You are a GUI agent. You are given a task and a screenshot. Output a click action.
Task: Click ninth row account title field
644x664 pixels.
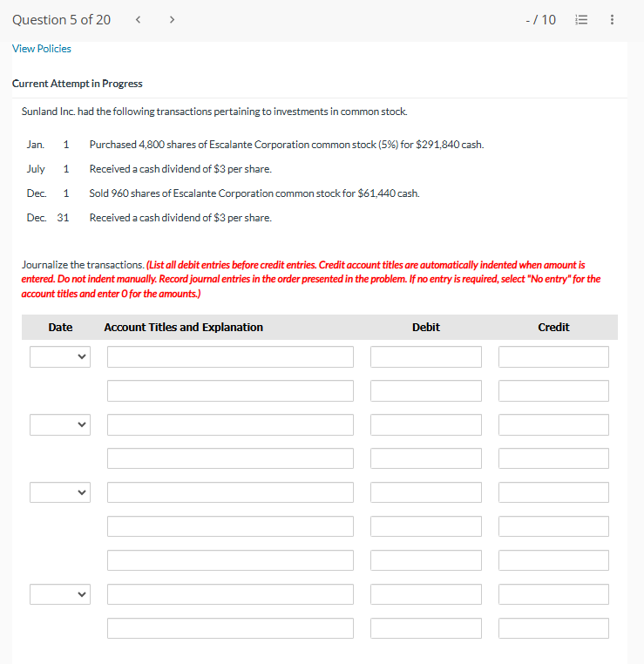click(230, 628)
